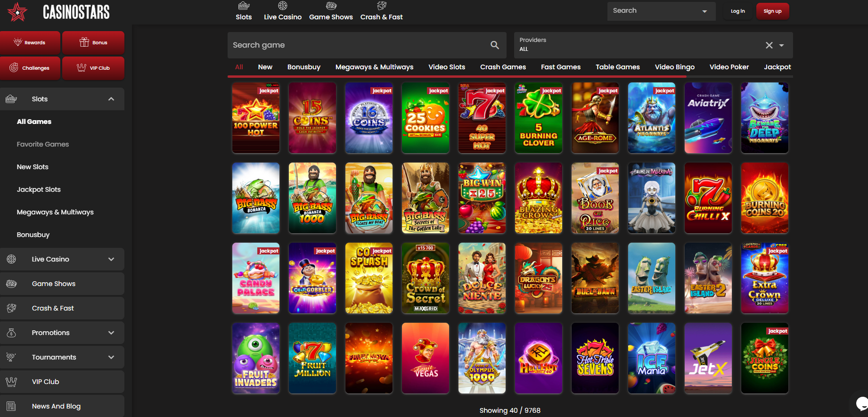Select the Video Slots tab
Image resolution: width=868 pixels, height=417 pixels.
[x=447, y=67]
